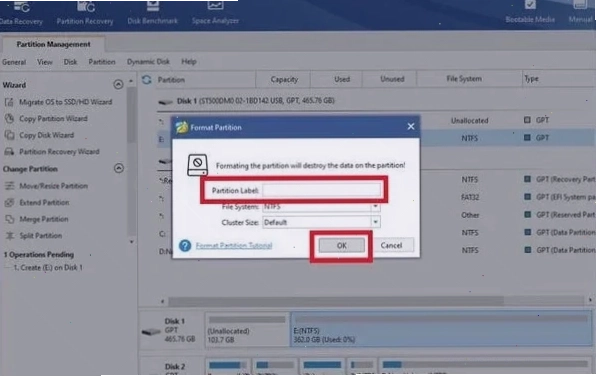Collapse the Change Partition section
596x377 pixels.
119,168
